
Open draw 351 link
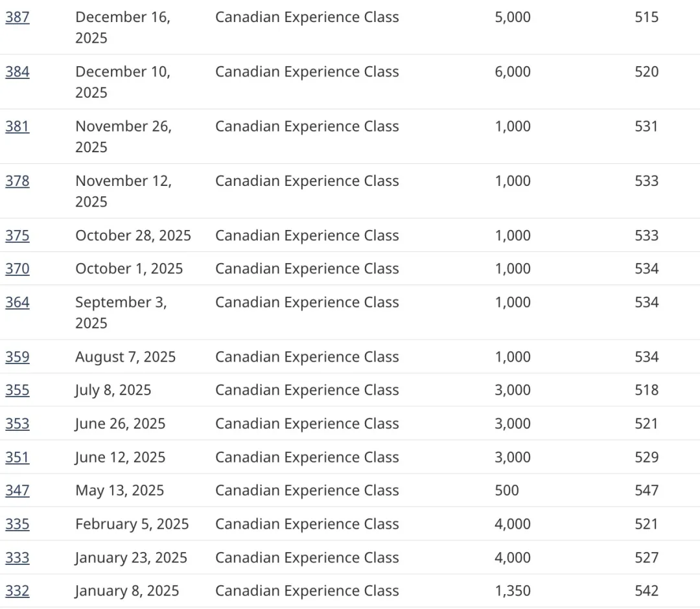17,457
